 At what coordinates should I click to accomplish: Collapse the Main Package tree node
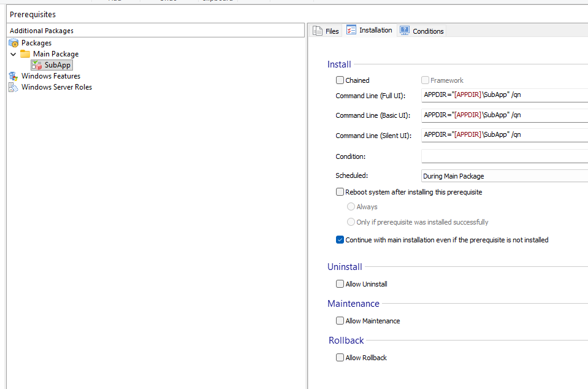[13, 54]
